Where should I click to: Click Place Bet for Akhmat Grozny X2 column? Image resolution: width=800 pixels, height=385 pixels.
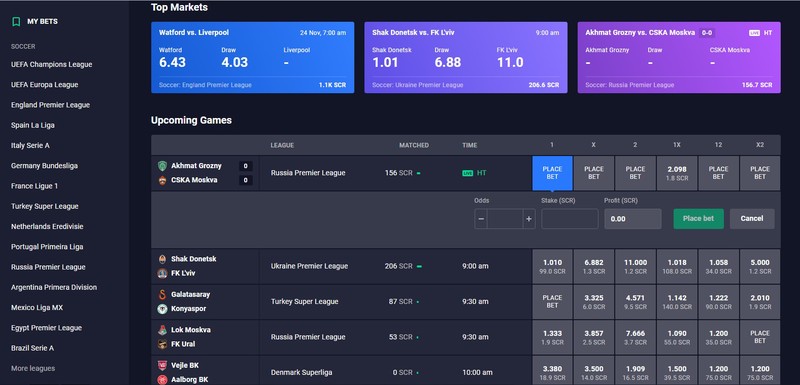click(760, 173)
